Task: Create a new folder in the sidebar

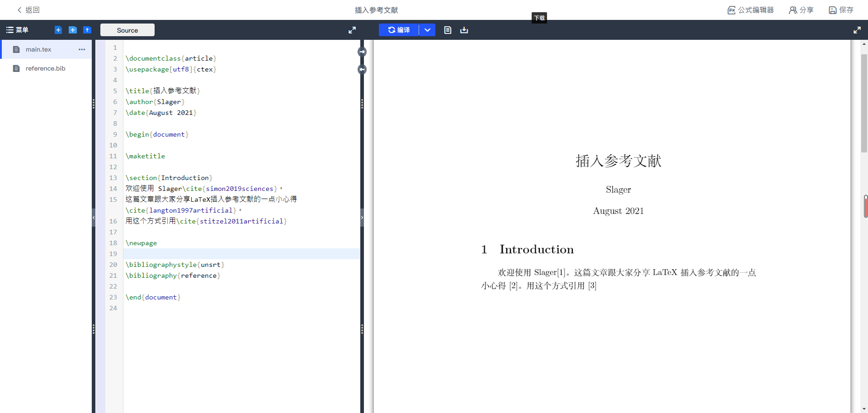Action: 72,30
